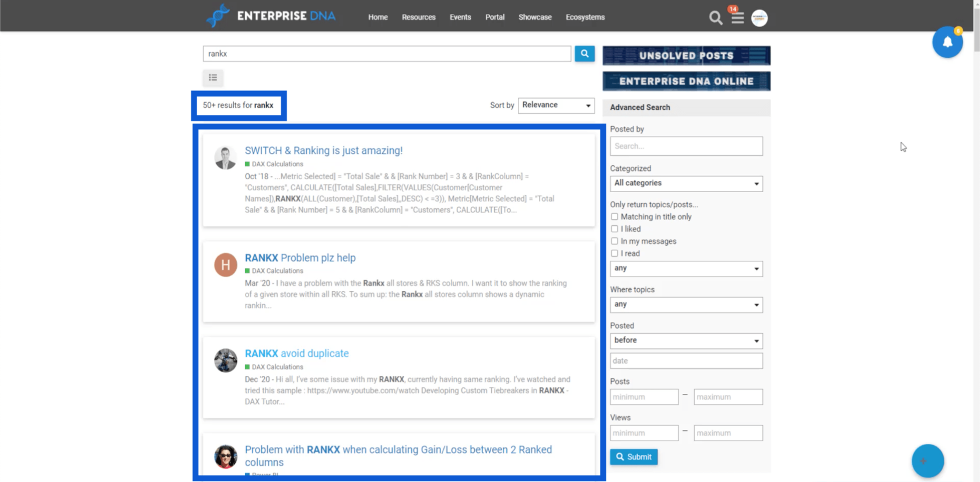Open SWITCH & Ranking is just amazing! topic
Viewport: 980px width, 482px height.
(324, 151)
